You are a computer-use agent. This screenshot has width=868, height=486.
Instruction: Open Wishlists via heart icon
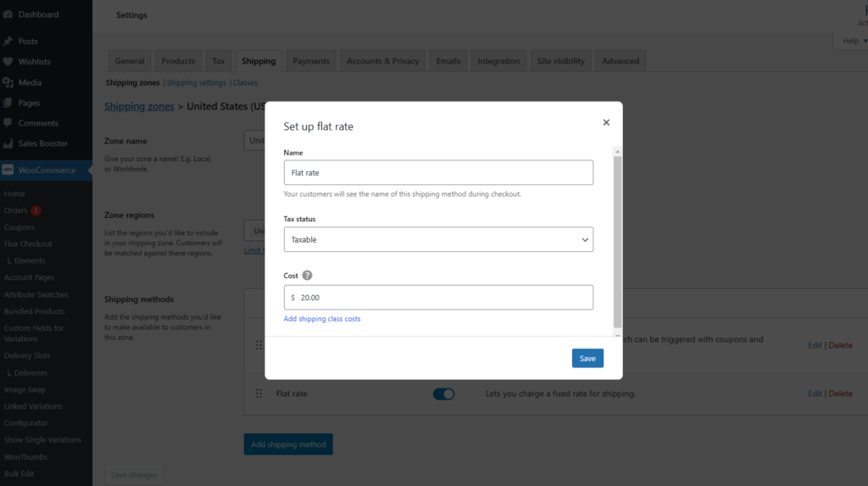[8, 62]
